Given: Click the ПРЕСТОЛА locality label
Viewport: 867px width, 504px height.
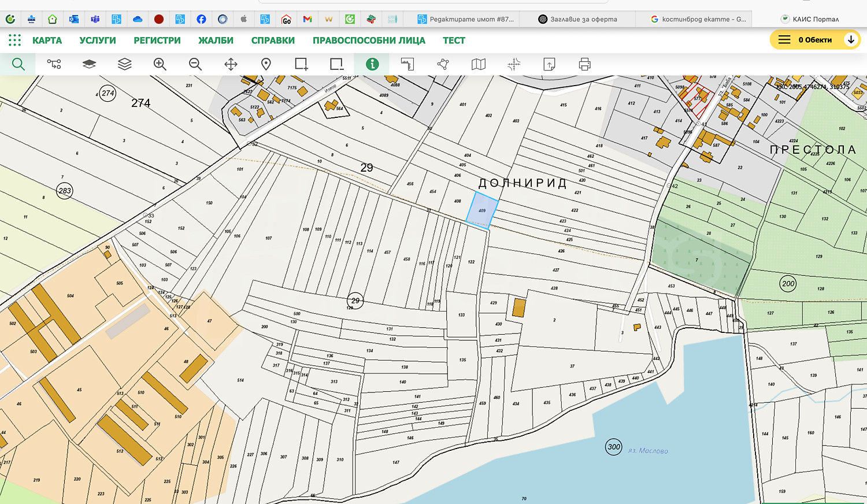Looking at the screenshot, I should click(813, 150).
